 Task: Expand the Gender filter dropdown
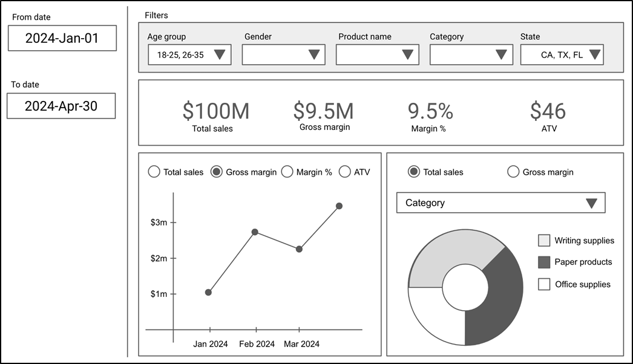(x=283, y=54)
